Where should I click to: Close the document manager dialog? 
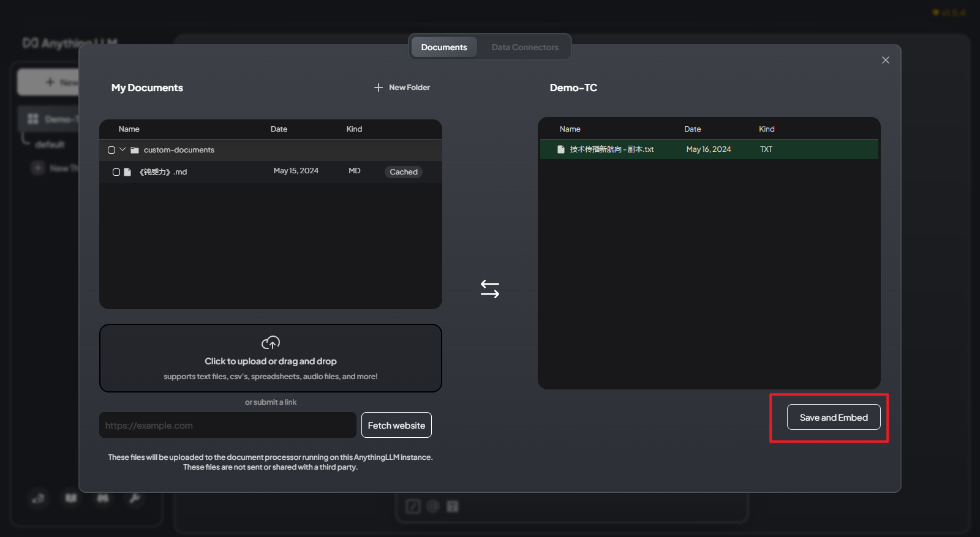[886, 60]
